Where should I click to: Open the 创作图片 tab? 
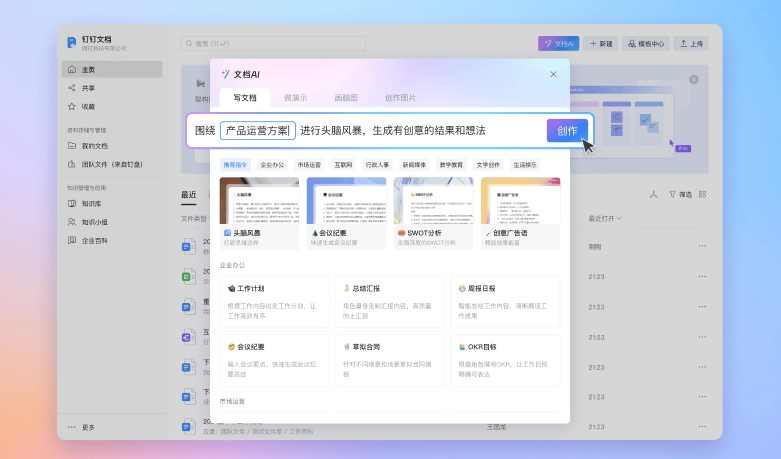(400, 98)
